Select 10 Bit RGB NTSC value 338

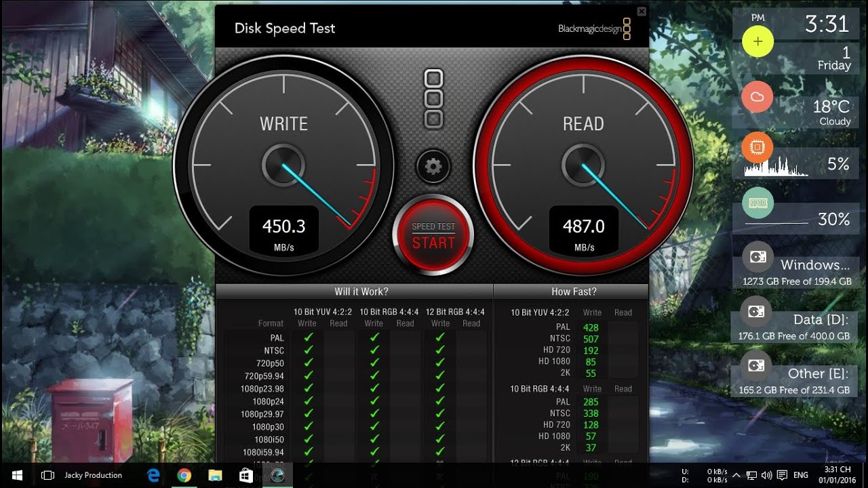coord(591,413)
